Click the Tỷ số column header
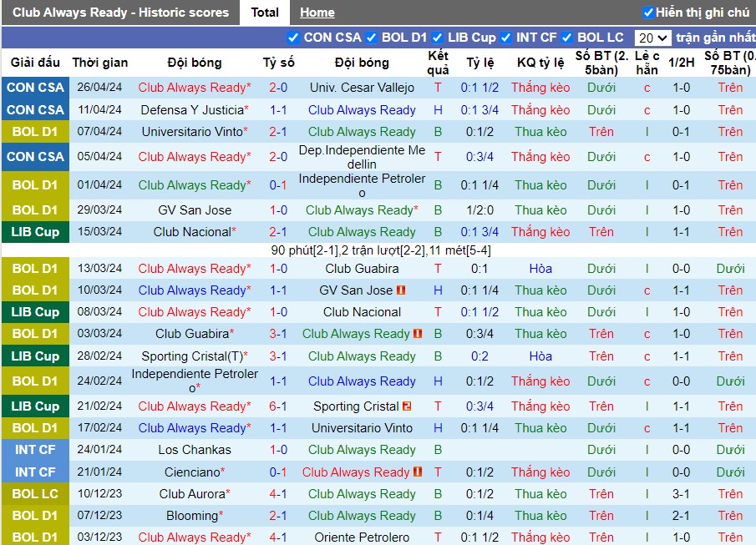 pyautogui.click(x=279, y=63)
